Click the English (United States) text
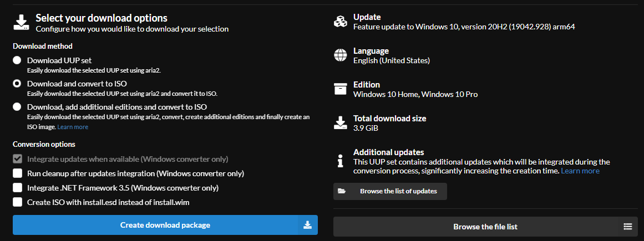 [392, 61]
